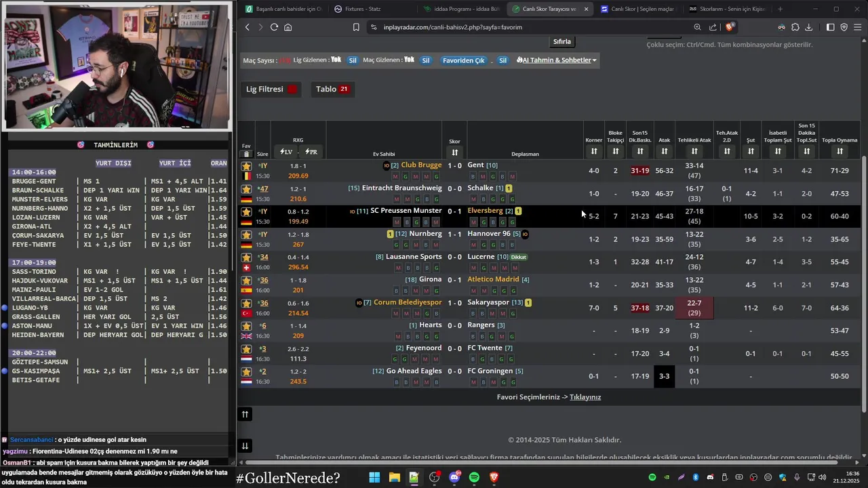
Task: Toggle browser sidebar panel icon
Action: [831, 27]
